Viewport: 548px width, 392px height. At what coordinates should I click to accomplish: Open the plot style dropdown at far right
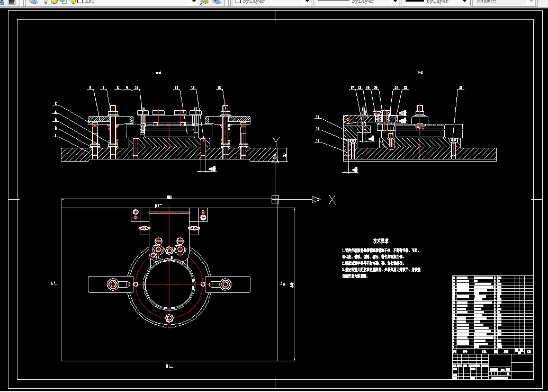click(531, 2)
